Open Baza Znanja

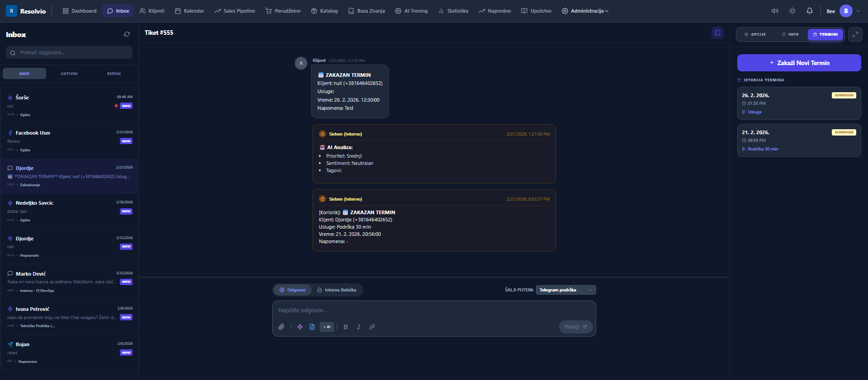pyautogui.click(x=366, y=11)
